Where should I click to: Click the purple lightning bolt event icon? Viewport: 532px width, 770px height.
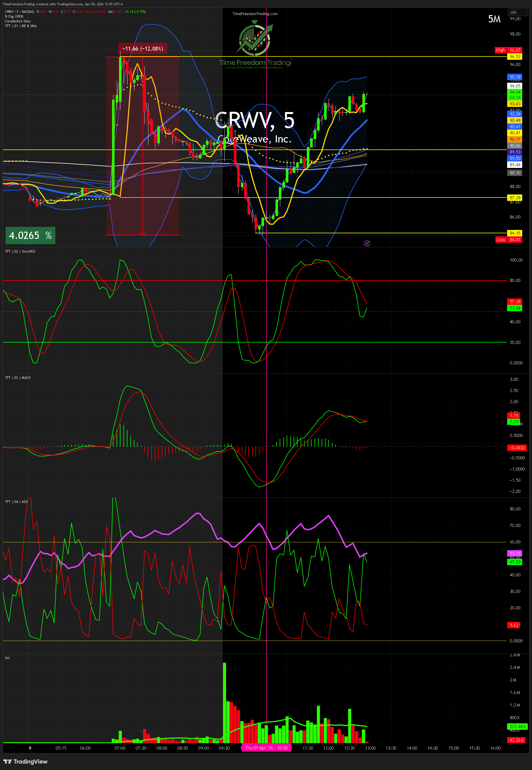click(367, 243)
